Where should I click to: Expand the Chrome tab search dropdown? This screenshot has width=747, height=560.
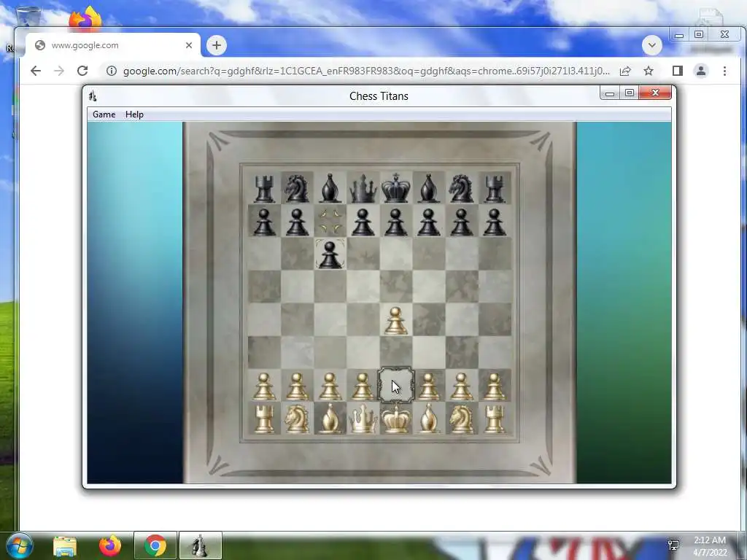coord(651,45)
